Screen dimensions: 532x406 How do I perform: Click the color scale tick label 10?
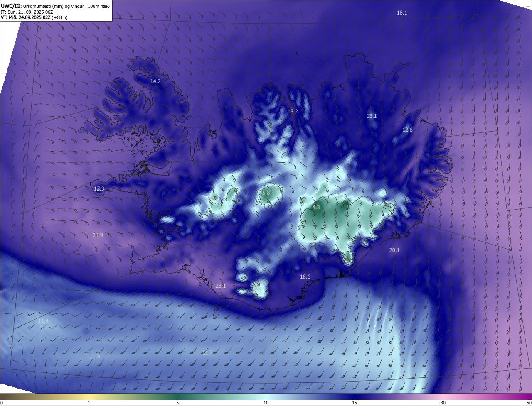point(266,403)
